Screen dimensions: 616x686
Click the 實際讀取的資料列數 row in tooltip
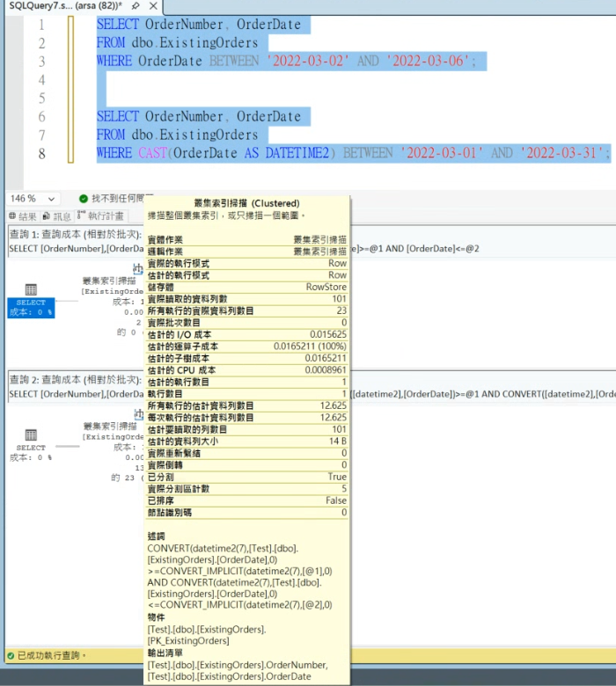point(247,299)
